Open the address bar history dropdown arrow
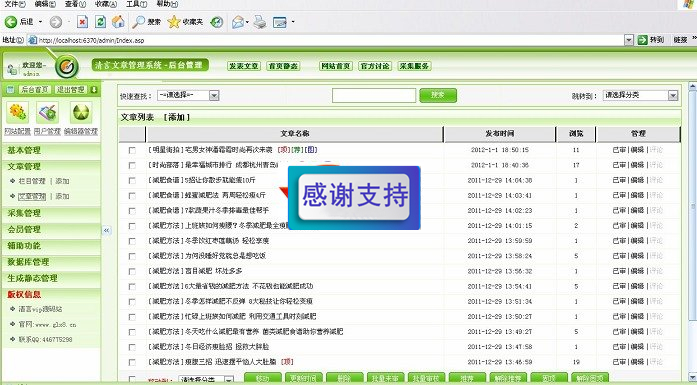The image size is (697, 385). [x=628, y=40]
